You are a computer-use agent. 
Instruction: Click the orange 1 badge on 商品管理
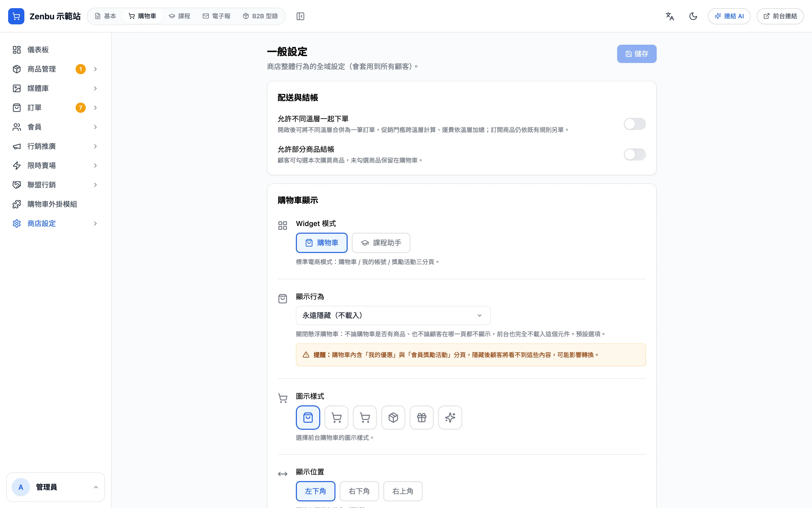pos(80,69)
